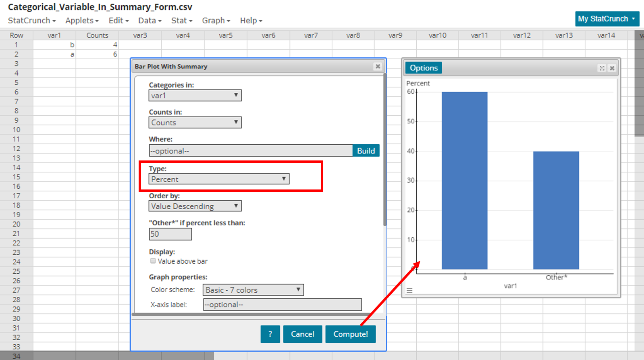
Task: Click the Compute! button
Action: (351, 334)
